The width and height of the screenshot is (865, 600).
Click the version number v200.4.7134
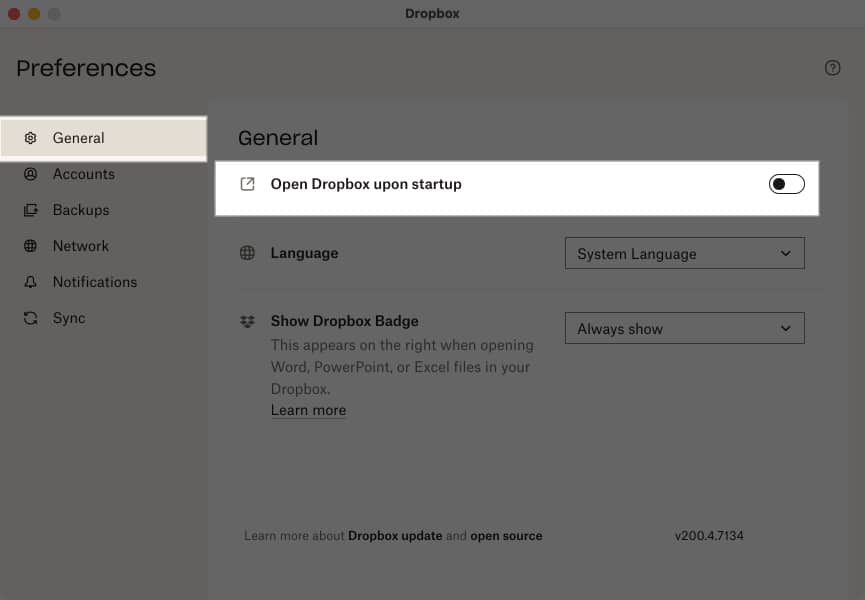coord(709,535)
